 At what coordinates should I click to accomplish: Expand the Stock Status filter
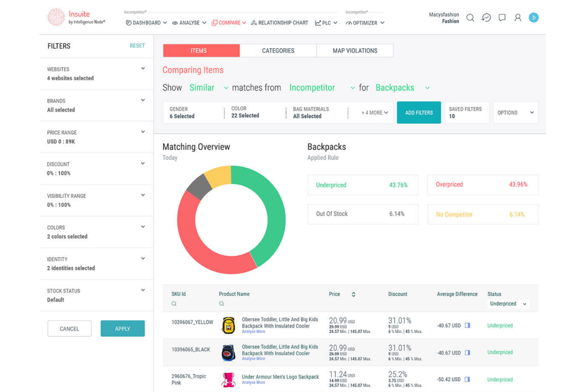point(143,290)
